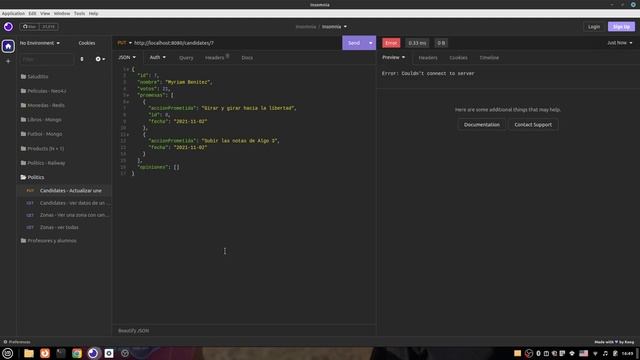Click Contact Support button
This screenshot has width=640, height=360.
[x=533, y=124]
